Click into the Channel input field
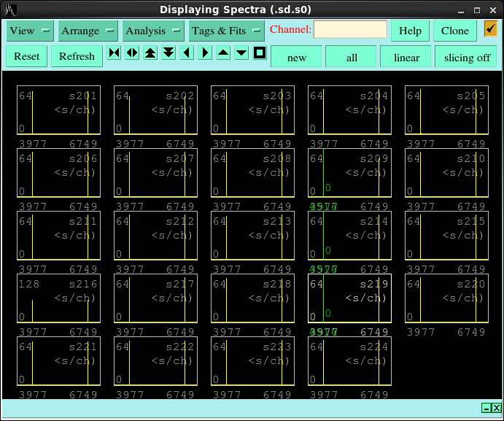The image size is (504, 421). (350, 30)
